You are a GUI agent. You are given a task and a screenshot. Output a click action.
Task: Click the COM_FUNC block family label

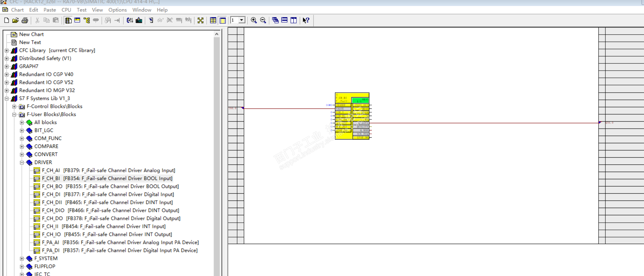point(48,138)
